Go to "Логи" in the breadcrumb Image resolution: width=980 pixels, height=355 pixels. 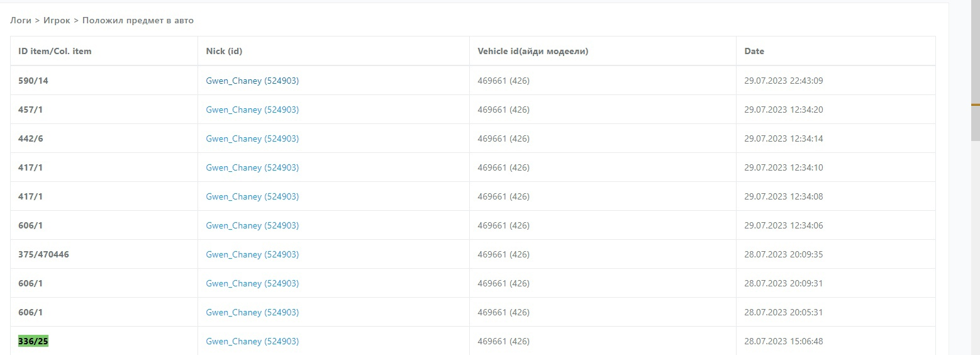[x=21, y=20]
